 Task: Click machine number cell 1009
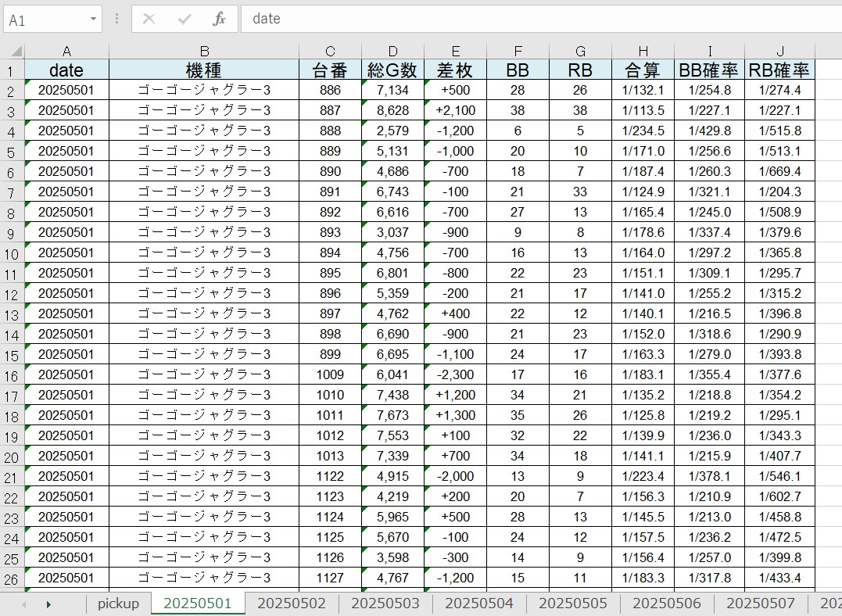(x=330, y=375)
